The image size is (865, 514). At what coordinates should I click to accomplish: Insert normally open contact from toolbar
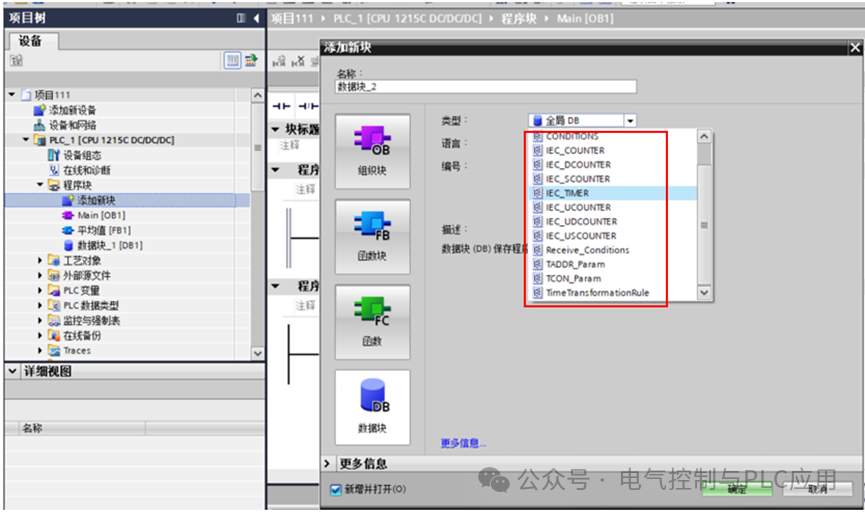(x=281, y=106)
